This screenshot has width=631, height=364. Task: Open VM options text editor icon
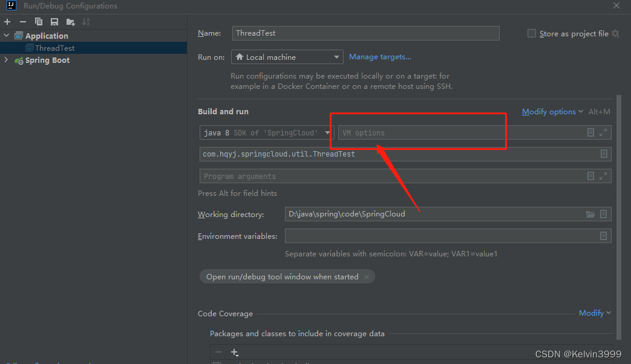click(590, 132)
